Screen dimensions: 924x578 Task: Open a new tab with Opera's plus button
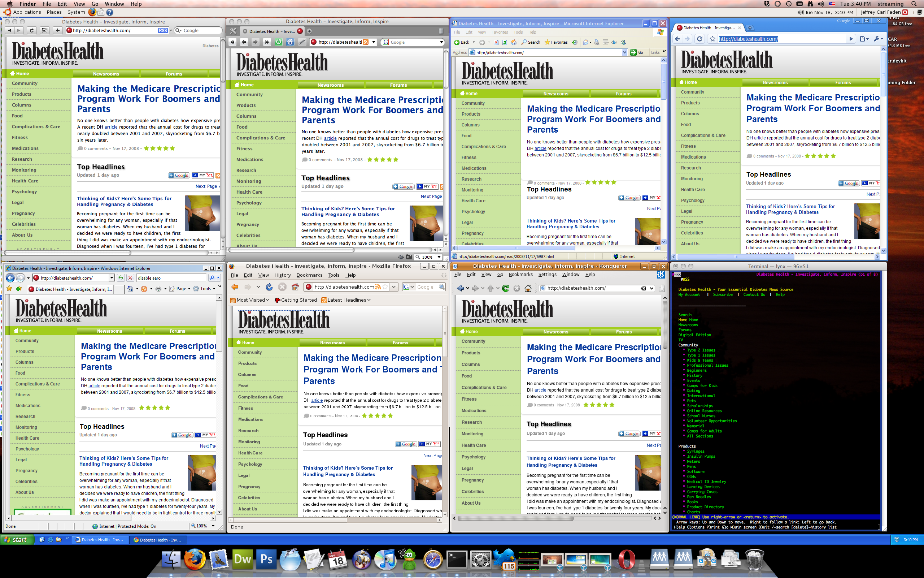tap(309, 31)
